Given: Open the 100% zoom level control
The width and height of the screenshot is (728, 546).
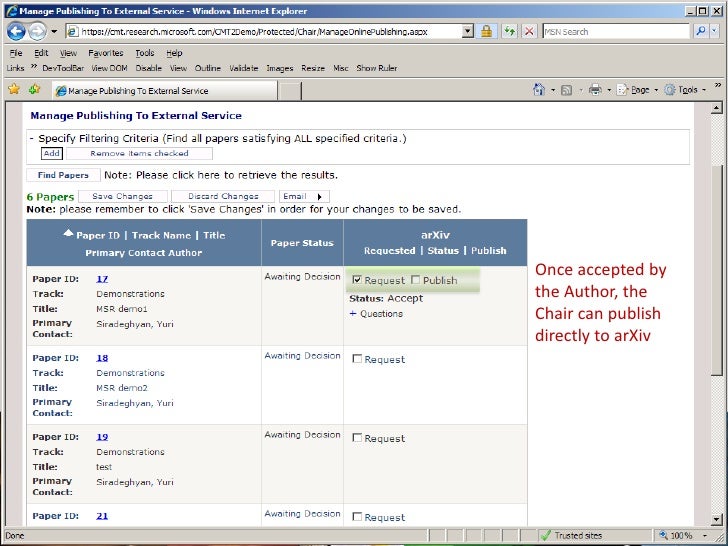Looking at the screenshot, I should (x=684, y=535).
